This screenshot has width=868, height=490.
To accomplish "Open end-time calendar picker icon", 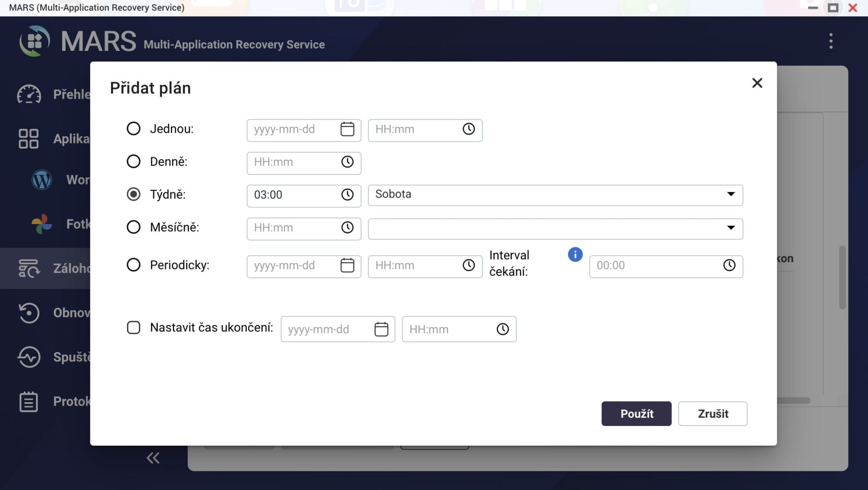I will point(381,329).
